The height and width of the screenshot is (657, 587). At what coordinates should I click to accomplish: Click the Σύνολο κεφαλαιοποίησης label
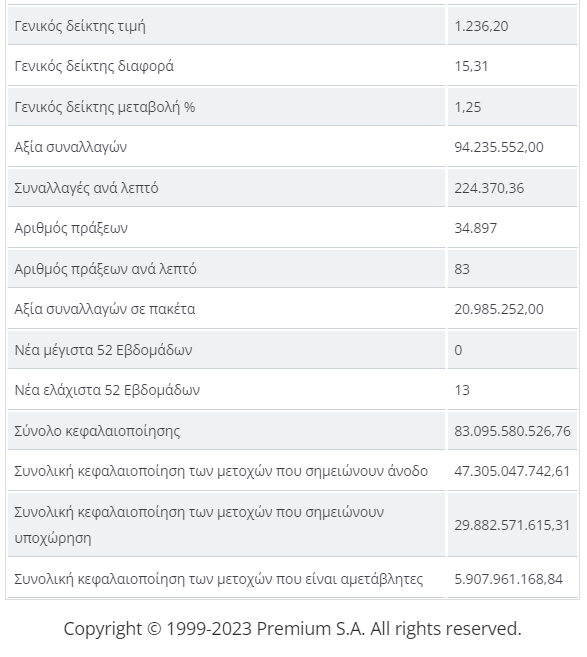(97, 431)
